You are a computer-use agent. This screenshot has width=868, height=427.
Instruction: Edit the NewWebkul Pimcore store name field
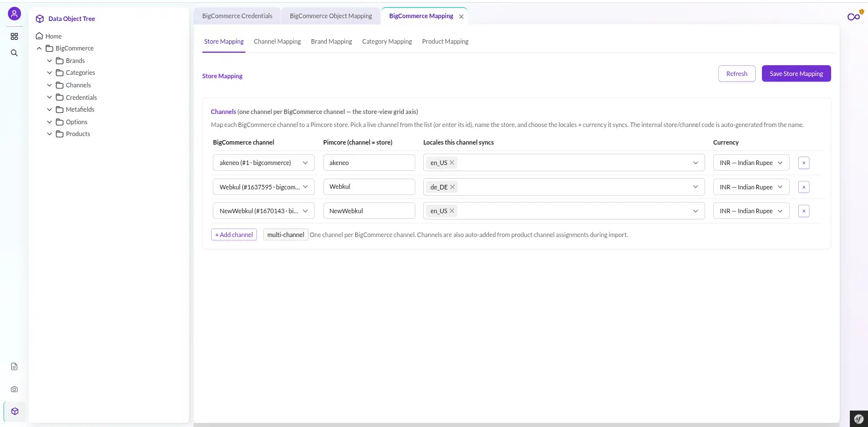pos(369,211)
